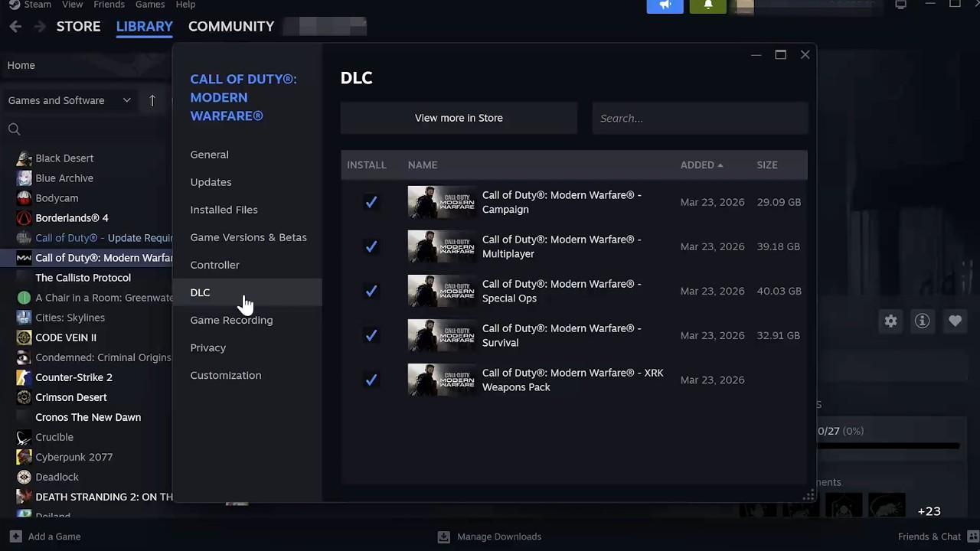The image size is (980, 551).
Task: Click the Crucible game icon
Action: tap(24, 437)
